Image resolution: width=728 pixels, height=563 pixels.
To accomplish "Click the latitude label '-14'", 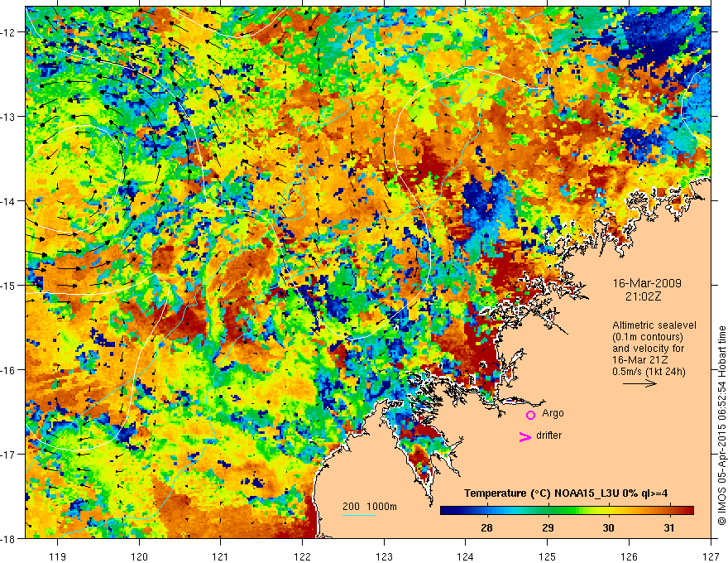I will 8,201.
